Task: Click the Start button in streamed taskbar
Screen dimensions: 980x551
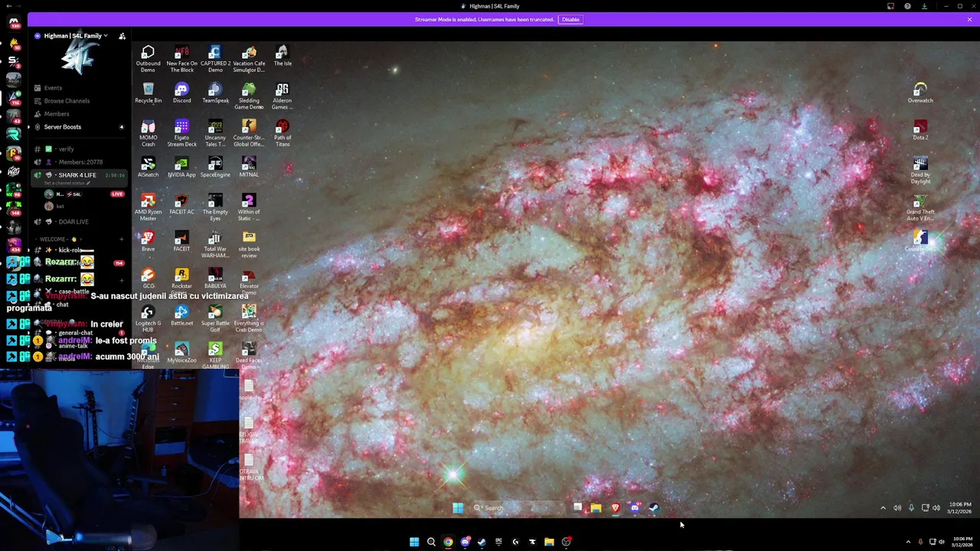Action: pyautogui.click(x=458, y=507)
